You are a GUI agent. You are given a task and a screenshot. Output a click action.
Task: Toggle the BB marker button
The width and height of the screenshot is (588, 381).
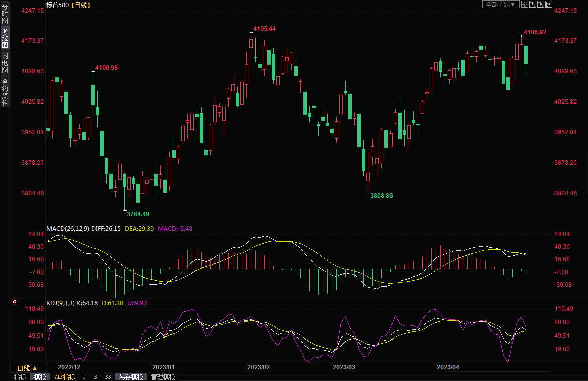(x=108, y=377)
